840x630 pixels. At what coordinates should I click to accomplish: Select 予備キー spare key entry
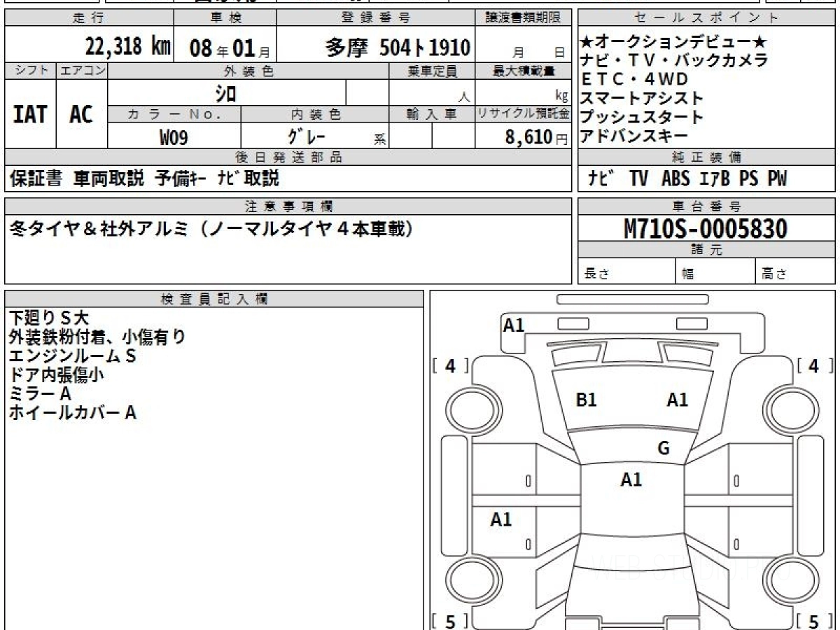(180, 178)
